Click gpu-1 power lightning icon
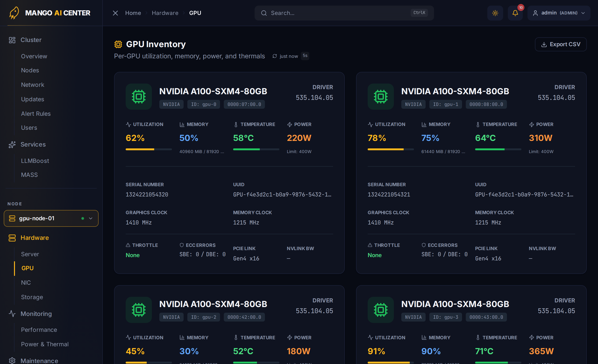 coord(531,125)
